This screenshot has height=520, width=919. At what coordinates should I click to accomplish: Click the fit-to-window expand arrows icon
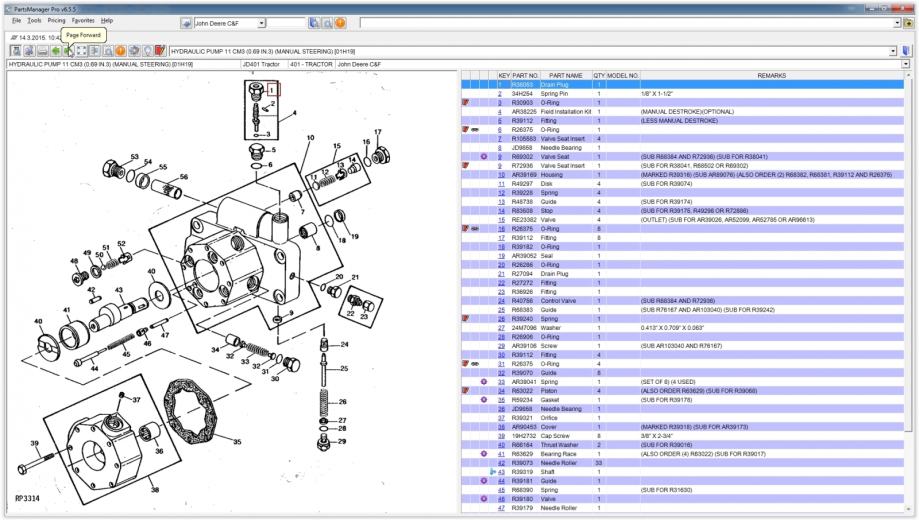pyautogui.click(x=81, y=50)
